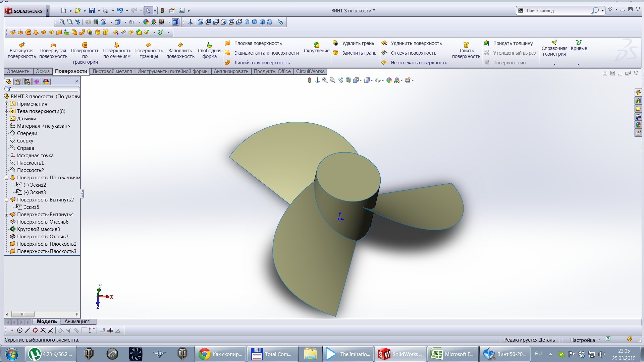Click Удлинить поверхность command
The image size is (644, 362).
click(416, 43)
